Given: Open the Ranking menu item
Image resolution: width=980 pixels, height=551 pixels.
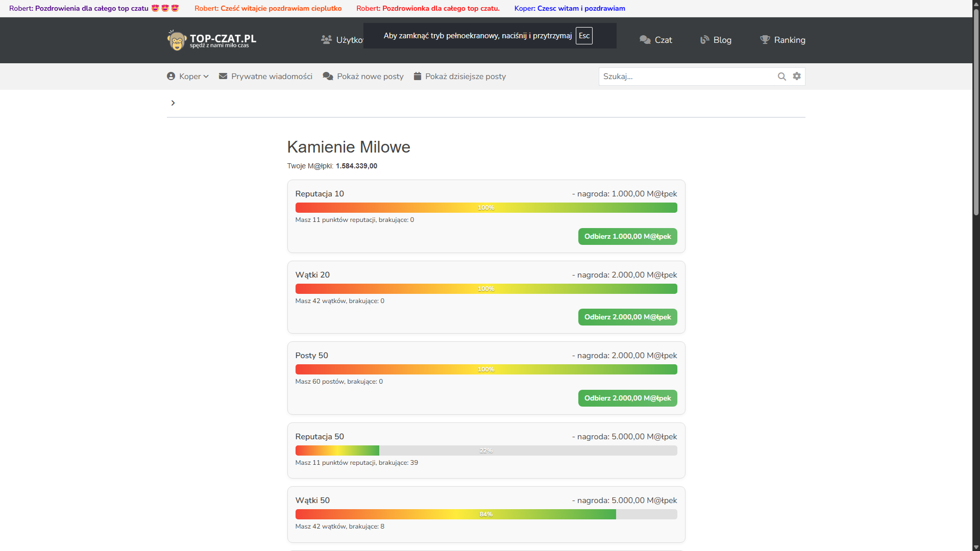Looking at the screenshot, I should pyautogui.click(x=789, y=40).
